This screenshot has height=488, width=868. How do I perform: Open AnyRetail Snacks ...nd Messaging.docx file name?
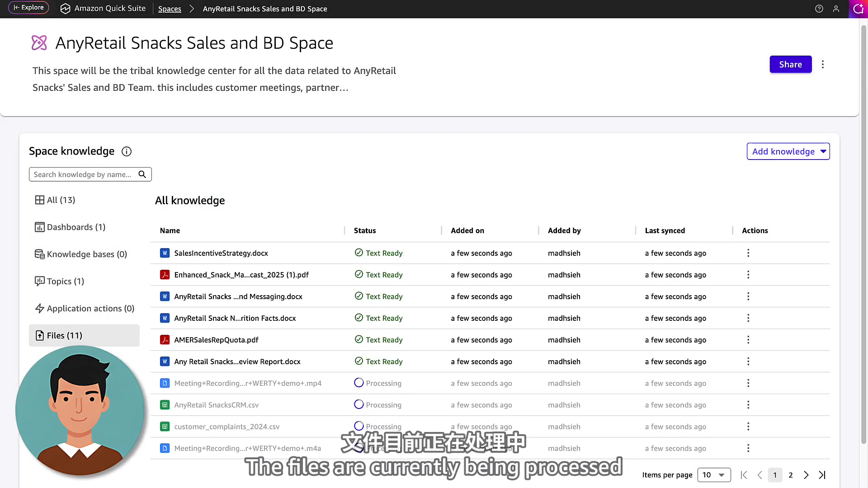click(x=238, y=296)
